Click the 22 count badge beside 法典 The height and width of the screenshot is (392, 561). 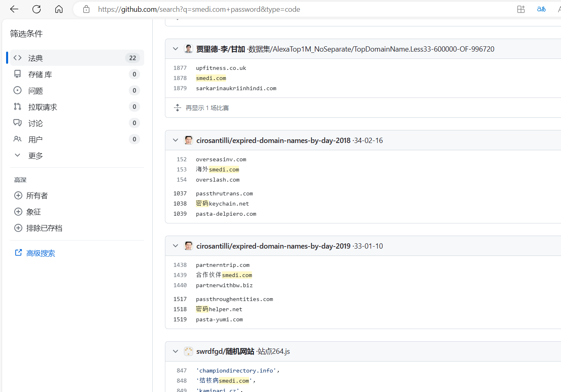tap(132, 58)
